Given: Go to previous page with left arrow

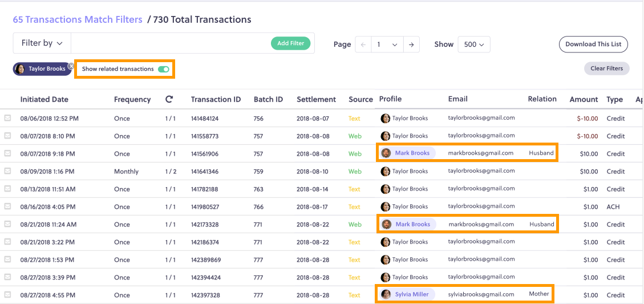Looking at the screenshot, I should tap(363, 44).
